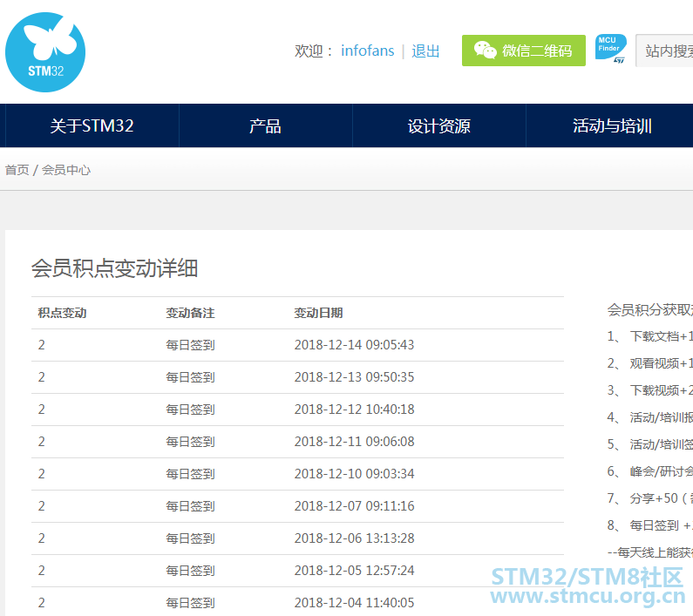Screen dimensions: 693x616
Task: Click the 会员积点变动详细 heading
Action: tap(114, 268)
